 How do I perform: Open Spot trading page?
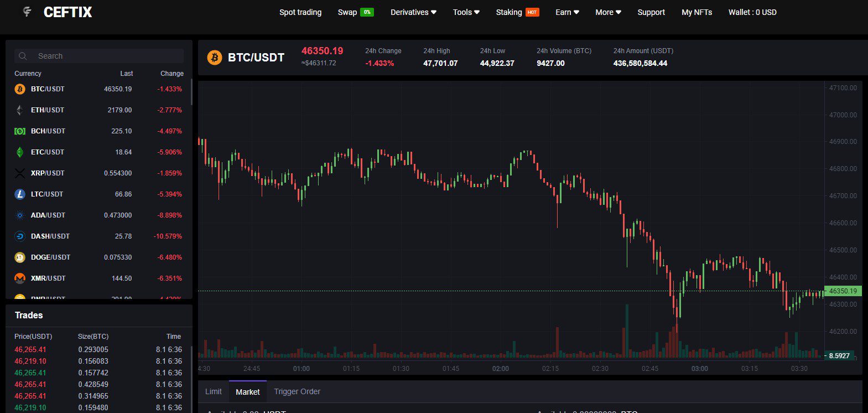click(x=300, y=12)
